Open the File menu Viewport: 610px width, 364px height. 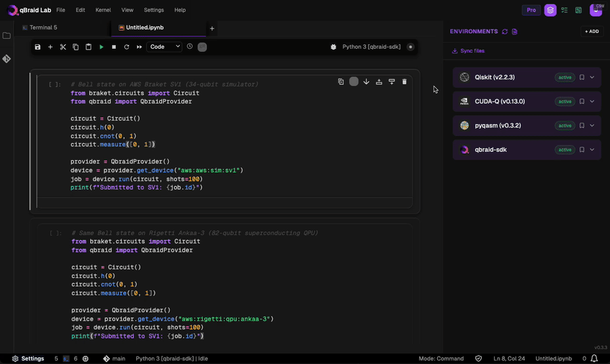[x=61, y=10]
